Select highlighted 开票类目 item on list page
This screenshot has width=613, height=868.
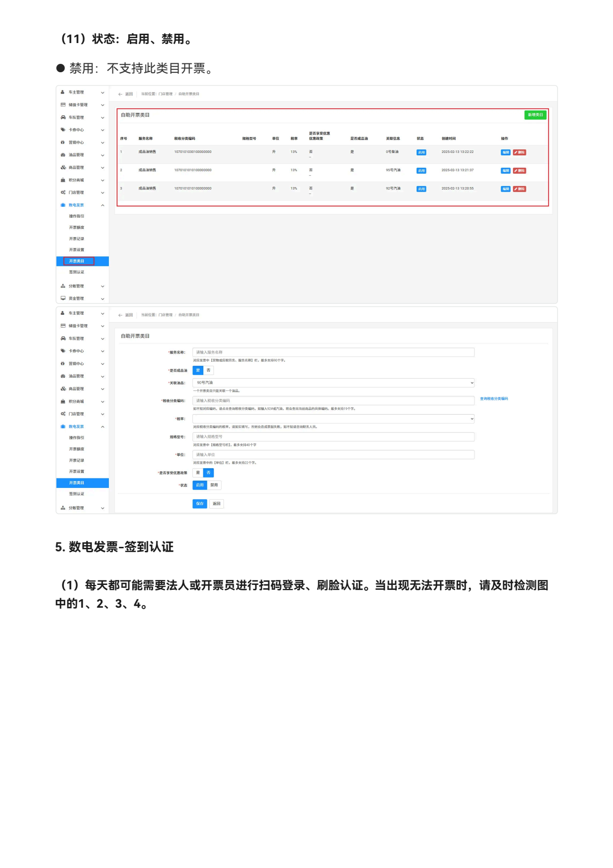tap(83, 261)
